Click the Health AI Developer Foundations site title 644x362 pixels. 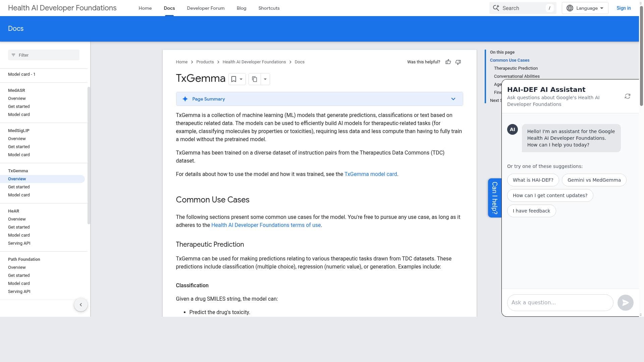62,8
